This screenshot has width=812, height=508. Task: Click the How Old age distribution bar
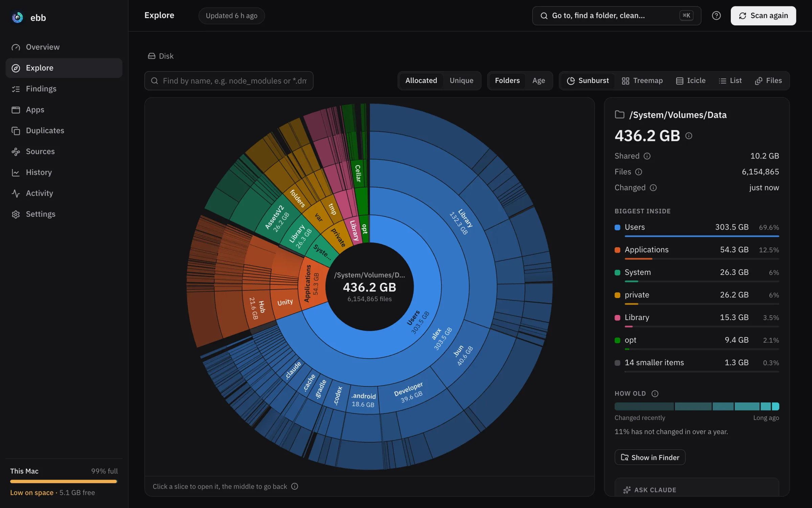(x=697, y=406)
